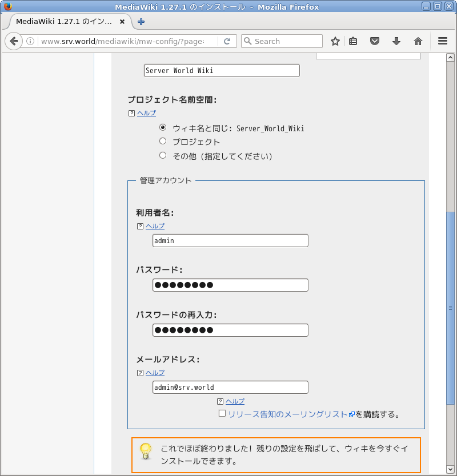
Task: Close the MediaWiki 1.27.1 tab
Action: [x=122, y=22]
